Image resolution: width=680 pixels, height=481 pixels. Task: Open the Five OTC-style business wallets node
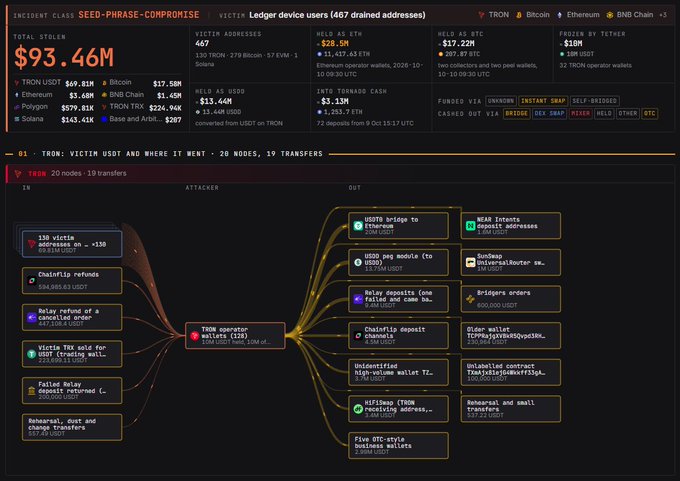pos(398,445)
